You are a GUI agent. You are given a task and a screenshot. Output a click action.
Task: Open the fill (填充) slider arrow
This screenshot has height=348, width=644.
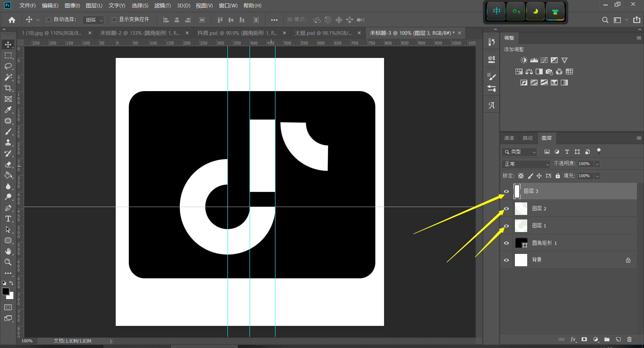pos(597,176)
